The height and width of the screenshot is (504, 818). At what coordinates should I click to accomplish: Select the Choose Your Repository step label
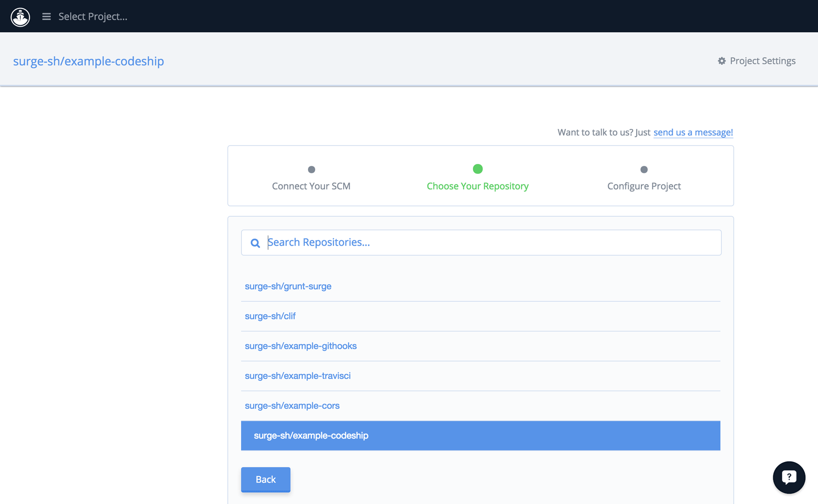pyautogui.click(x=478, y=186)
